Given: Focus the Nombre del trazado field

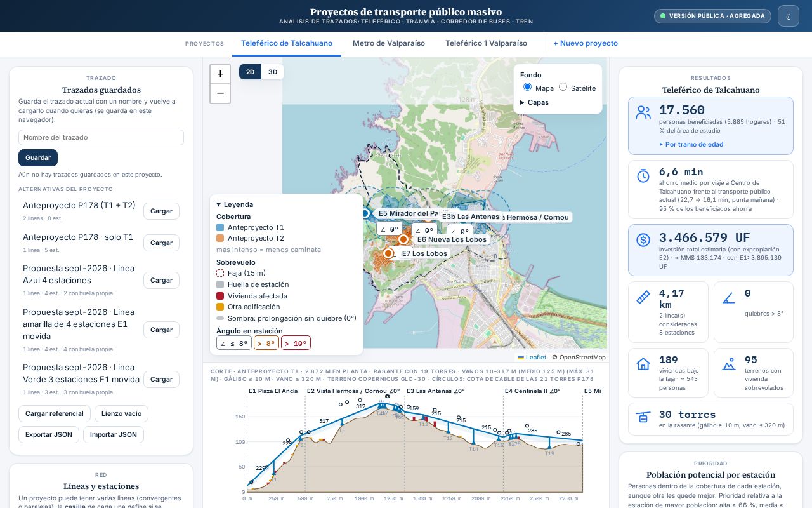Looking at the screenshot, I should [101, 137].
